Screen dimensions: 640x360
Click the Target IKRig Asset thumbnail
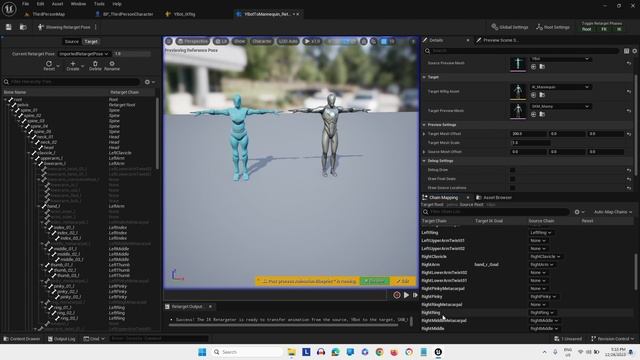(x=518, y=91)
